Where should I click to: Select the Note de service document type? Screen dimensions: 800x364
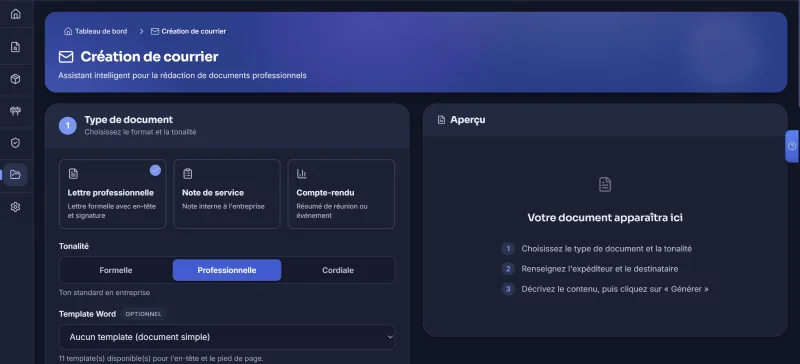tap(227, 194)
